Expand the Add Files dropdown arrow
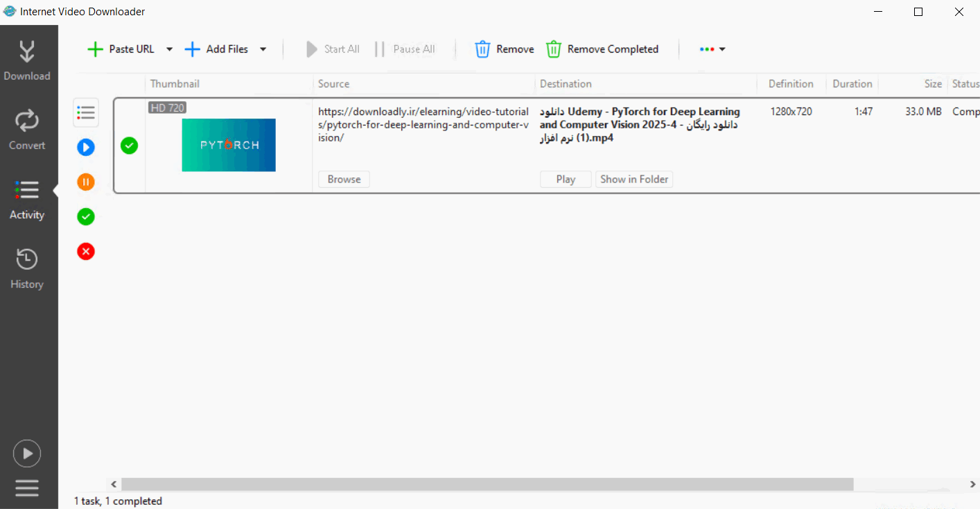Viewport: 980px width, 509px height. coord(263,49)
